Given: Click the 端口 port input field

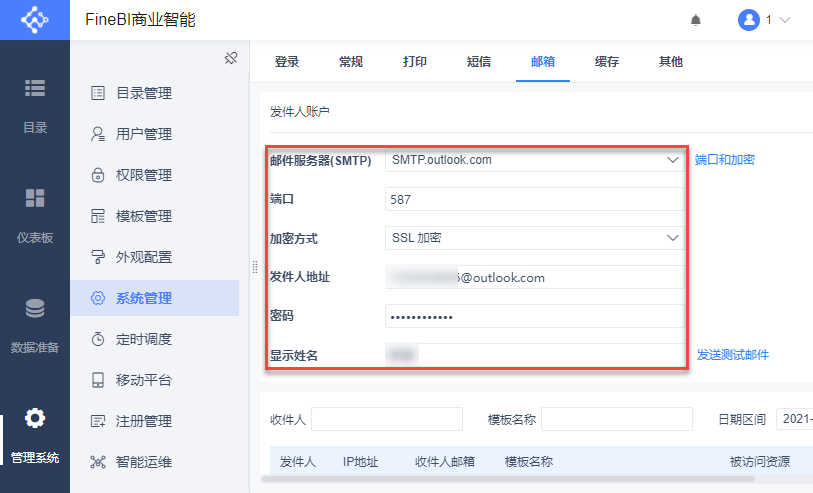Looking at the screenshot, I should point(535,199).
